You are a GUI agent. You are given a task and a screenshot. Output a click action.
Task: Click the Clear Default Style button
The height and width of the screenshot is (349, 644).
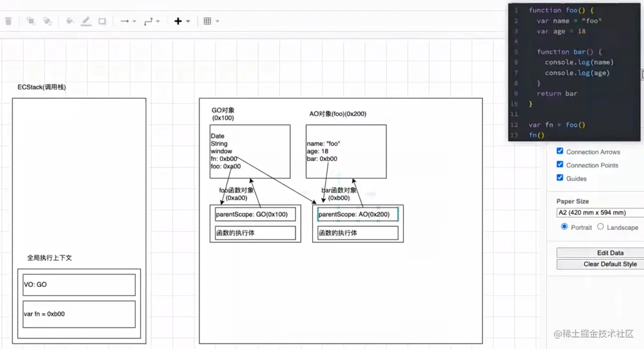point(600,264)
